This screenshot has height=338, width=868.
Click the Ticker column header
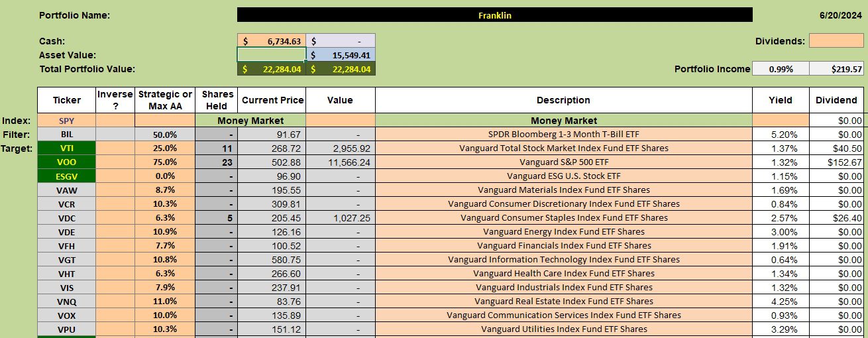[x=66, y=100]
